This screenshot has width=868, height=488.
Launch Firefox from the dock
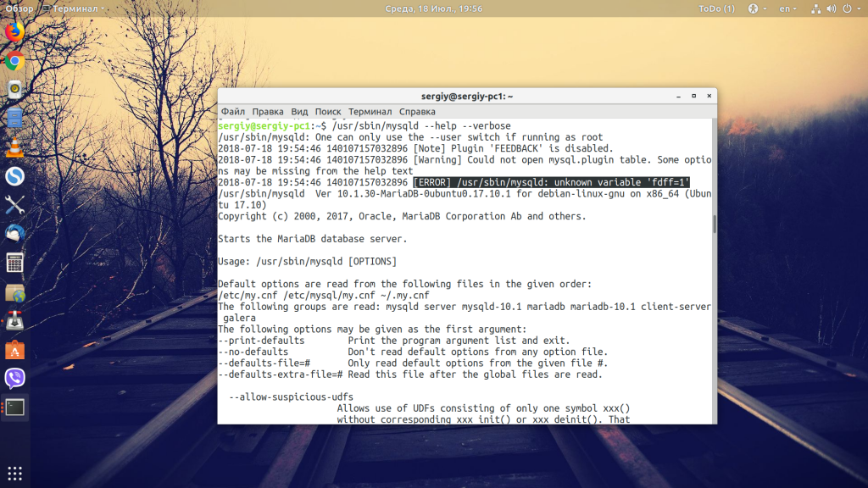[x=14, y=32]
